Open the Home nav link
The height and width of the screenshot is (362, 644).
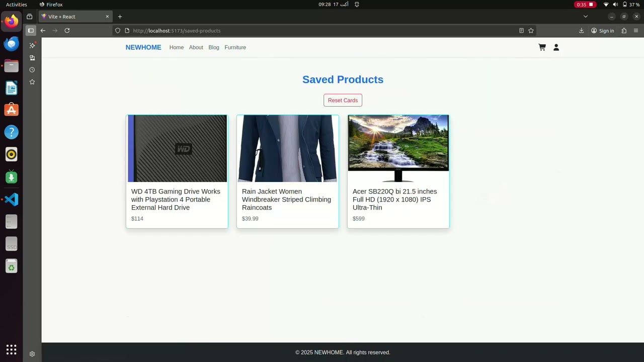(177, 47)
